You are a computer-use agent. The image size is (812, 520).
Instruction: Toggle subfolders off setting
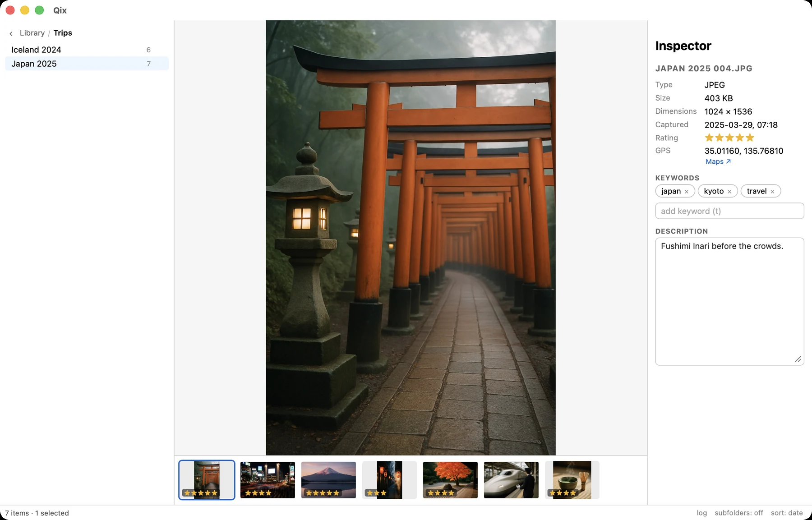(x=739, y=513)
